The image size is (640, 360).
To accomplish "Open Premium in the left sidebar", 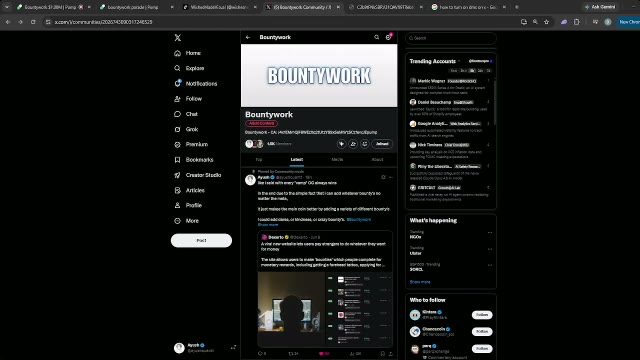I will pyautogui.click(x=191, y=144).
